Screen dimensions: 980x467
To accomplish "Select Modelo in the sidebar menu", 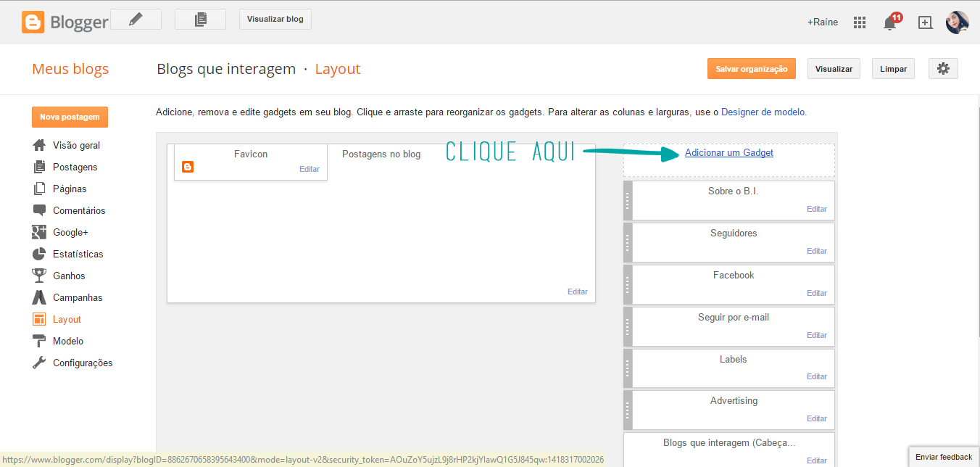I will pyautogui.click(x=68, y=341).
